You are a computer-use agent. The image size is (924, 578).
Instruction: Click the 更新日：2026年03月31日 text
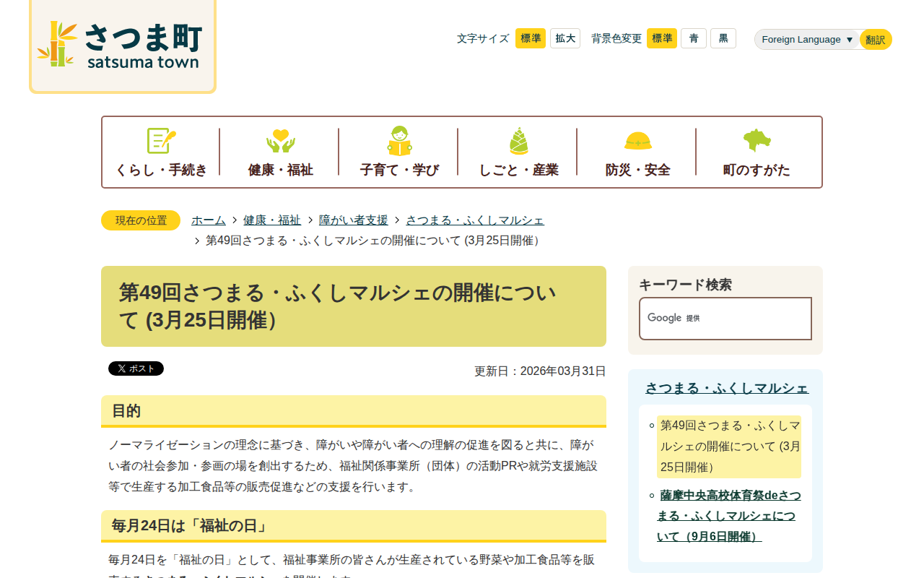[540, 371]
